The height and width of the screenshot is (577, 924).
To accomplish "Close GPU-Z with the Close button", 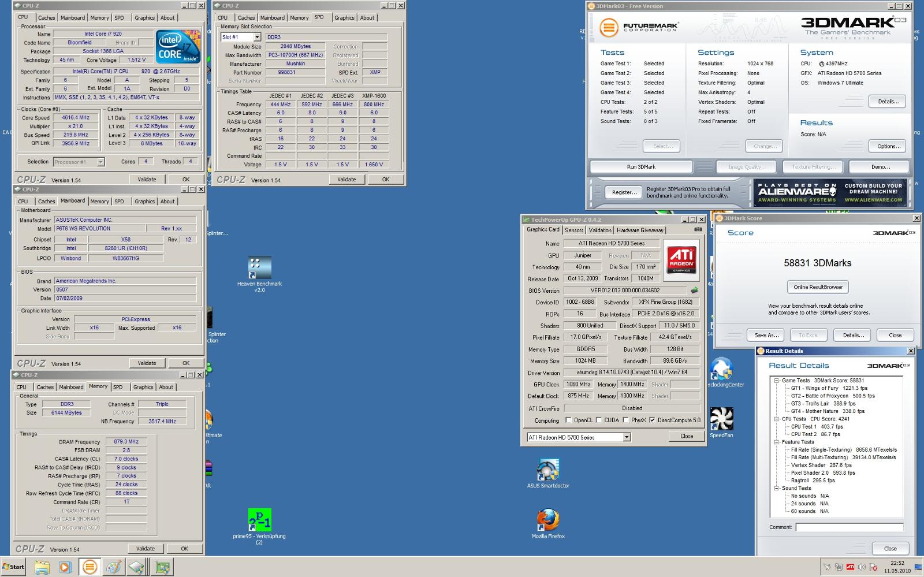I will click(x=686, y=436).
